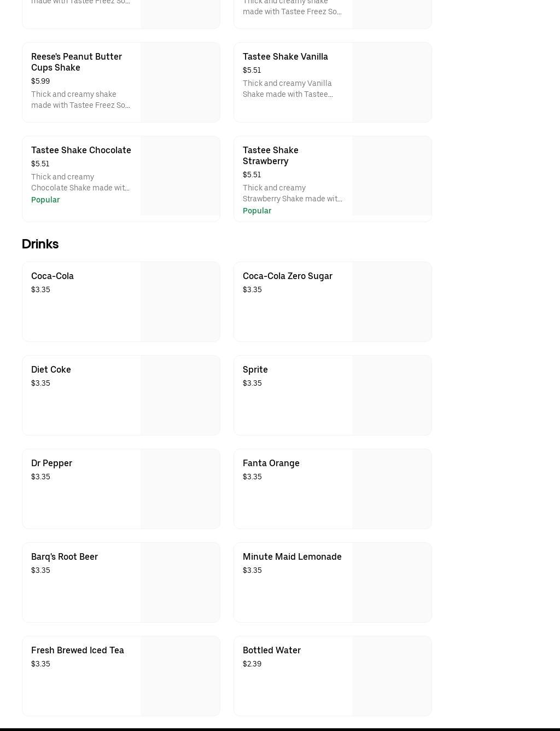This screenshot has height=731, width=560.
Task: Click the Drinks section heading
Action: [x=40, y=244]
